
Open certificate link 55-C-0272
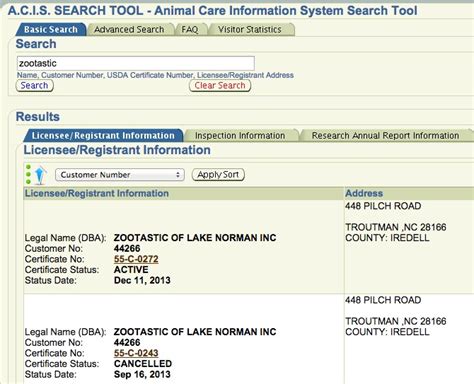point(136,259)
